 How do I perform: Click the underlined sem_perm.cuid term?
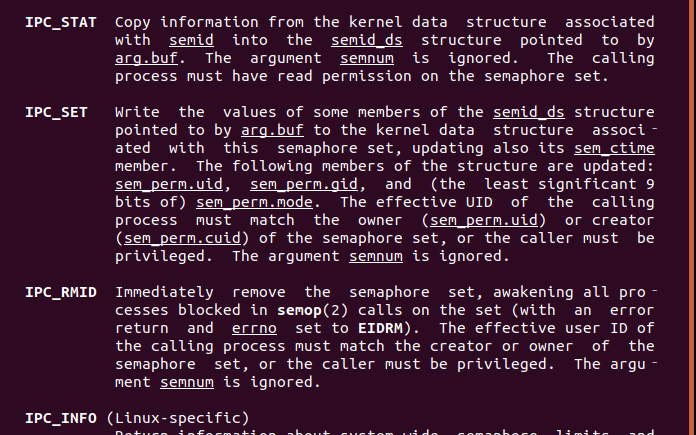tap(182, 238)
